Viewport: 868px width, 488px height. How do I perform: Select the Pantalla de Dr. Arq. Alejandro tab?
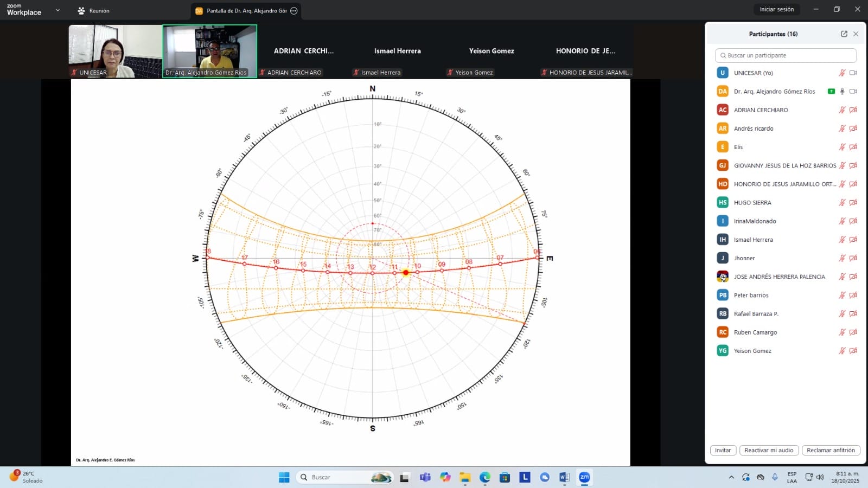point(241,11)
